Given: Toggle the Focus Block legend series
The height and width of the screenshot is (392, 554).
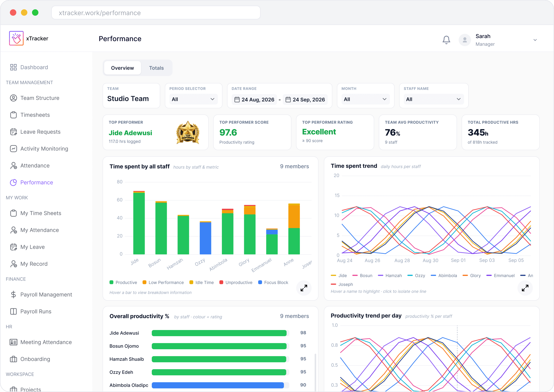Looking at the screenshot, I should [x=273, y=282].
